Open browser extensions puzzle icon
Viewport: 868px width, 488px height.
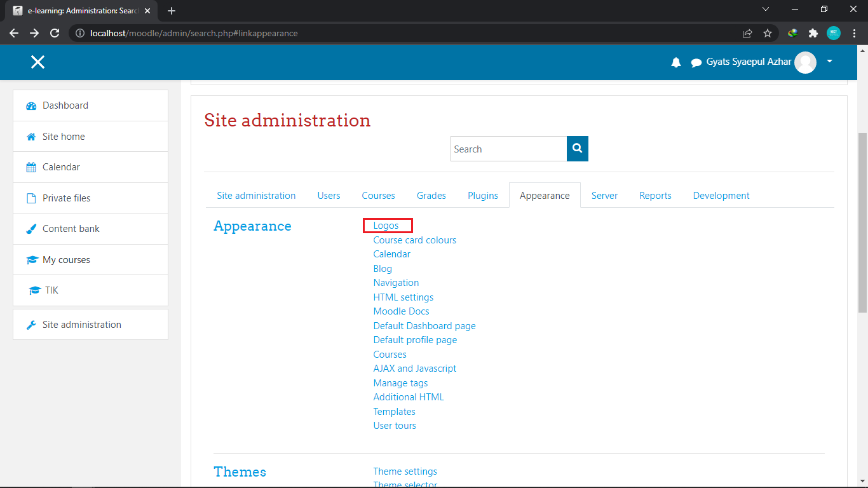pyautogui.click(x=813, y=33)
